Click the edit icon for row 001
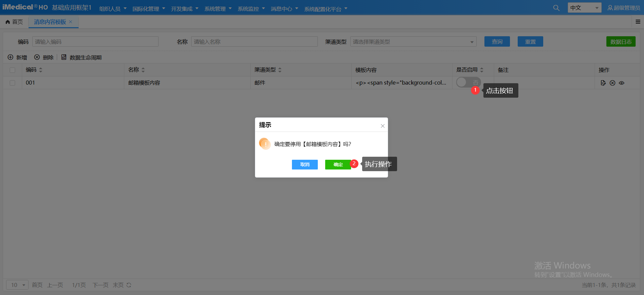Viewport: 644px width, 295px height. click(x=603, y=83)
